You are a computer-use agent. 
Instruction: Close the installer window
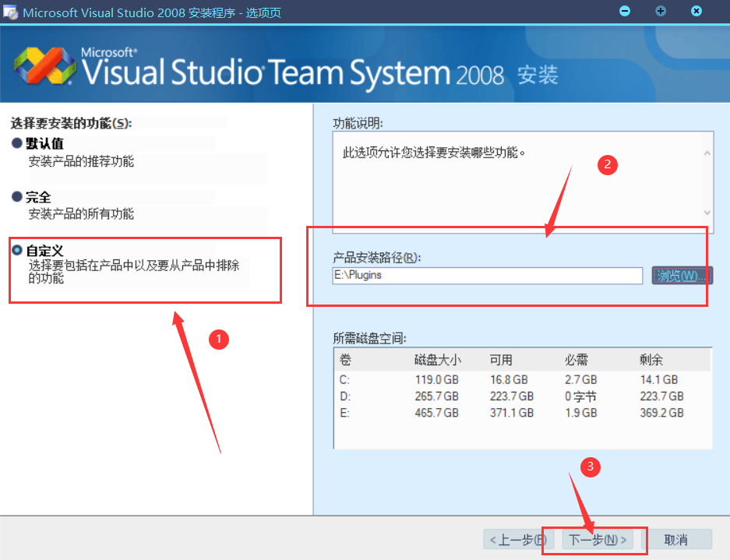coord(696,11)
